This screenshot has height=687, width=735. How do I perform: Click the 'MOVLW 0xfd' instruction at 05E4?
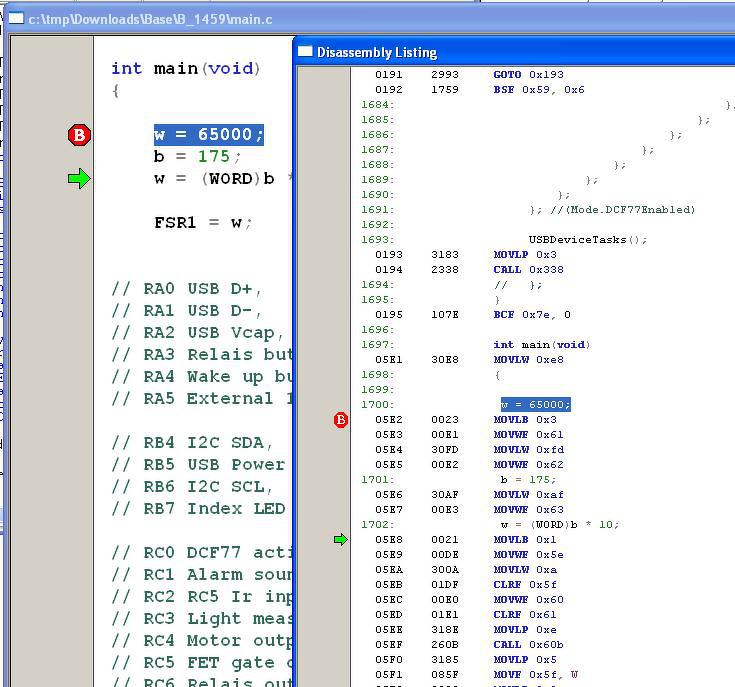click(528, 449)
